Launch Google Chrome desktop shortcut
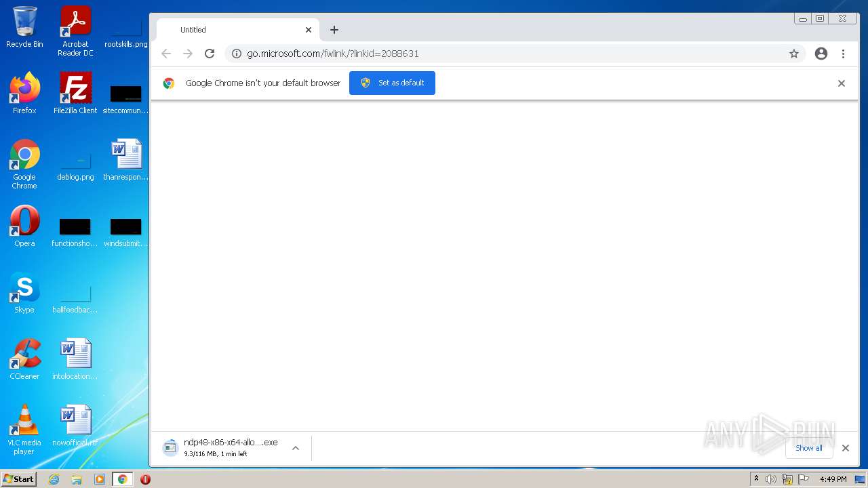 click(24, 164)
